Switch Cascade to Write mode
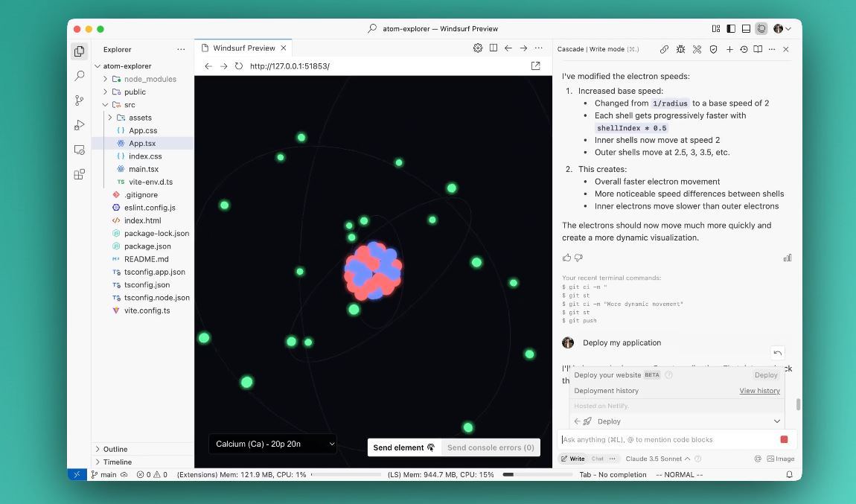 (572, 459)
